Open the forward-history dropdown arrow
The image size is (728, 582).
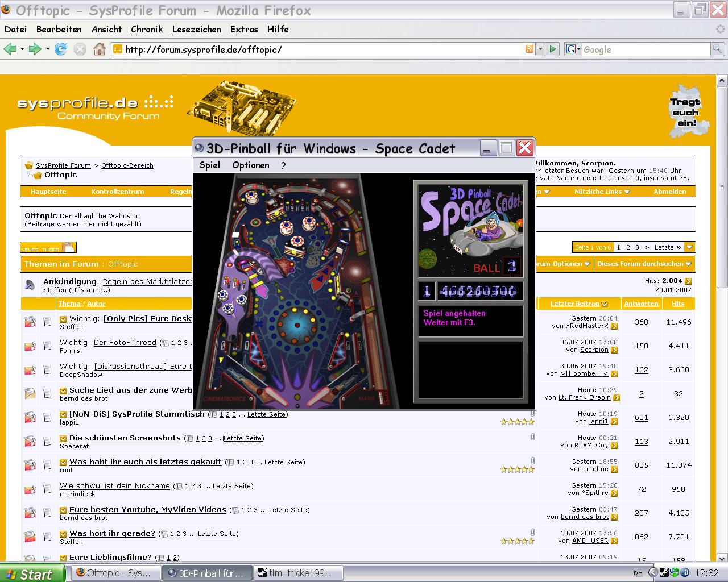point(48,49)
